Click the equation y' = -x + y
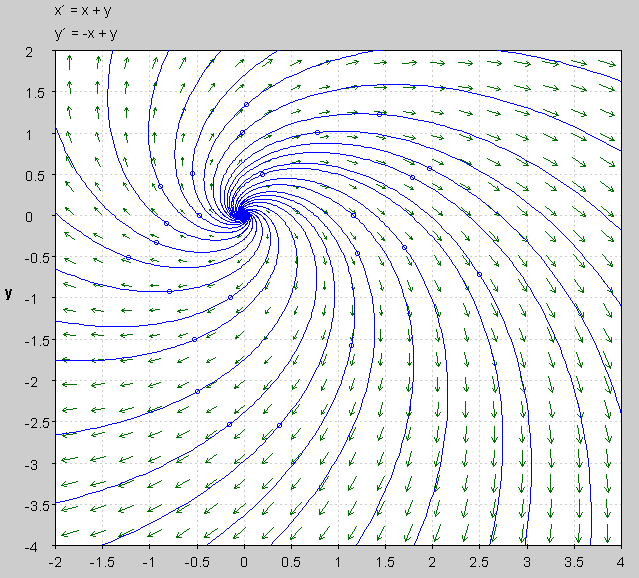 click(x=86, y=33)
